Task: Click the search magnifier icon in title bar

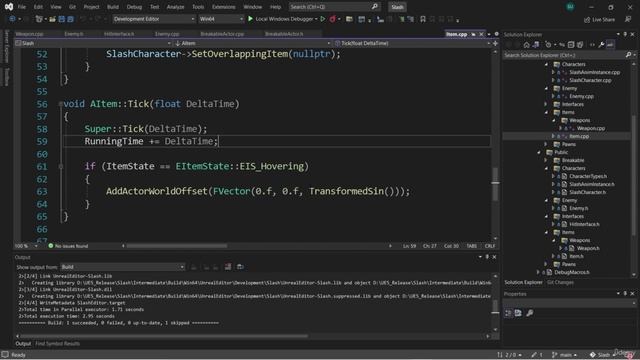Action: point(375,7)
